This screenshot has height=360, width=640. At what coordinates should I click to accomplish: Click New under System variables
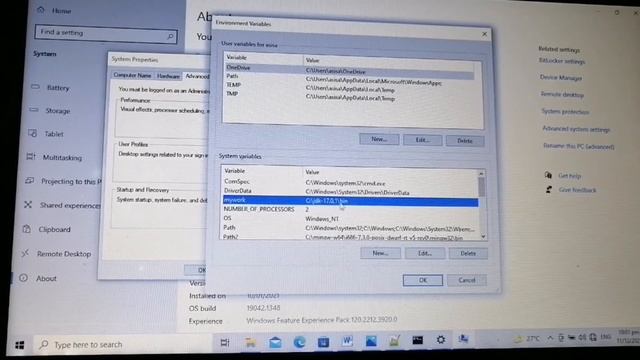point(380,253)
